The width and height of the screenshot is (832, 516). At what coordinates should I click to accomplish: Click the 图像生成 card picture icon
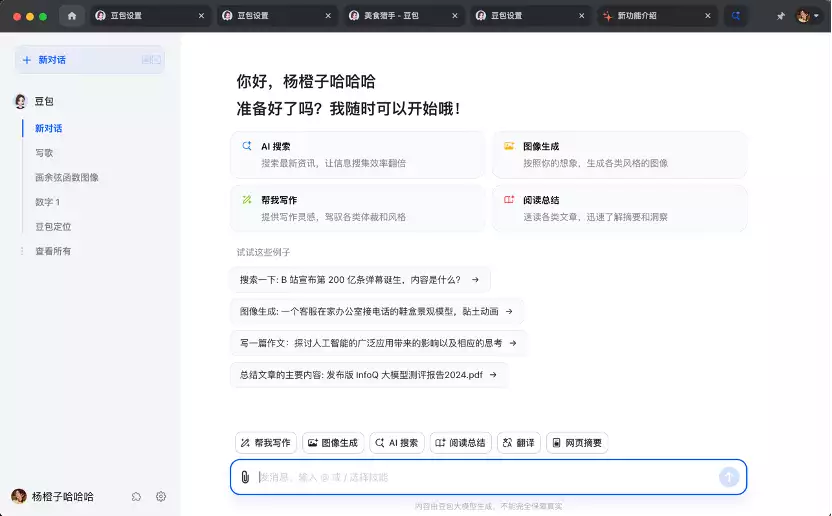coord(509,146)
